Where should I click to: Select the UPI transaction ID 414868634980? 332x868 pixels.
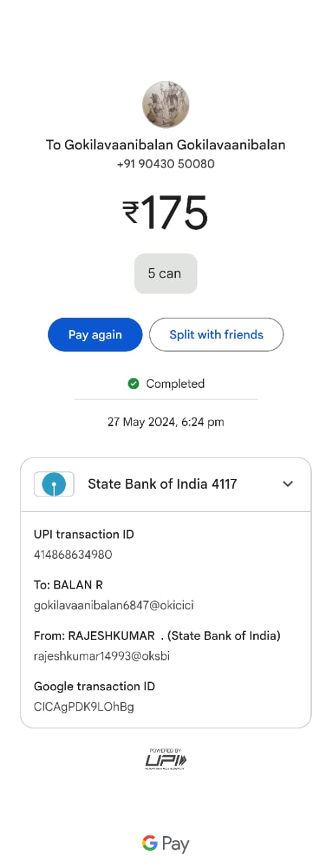pyautogui.click(x=73, y=555)
